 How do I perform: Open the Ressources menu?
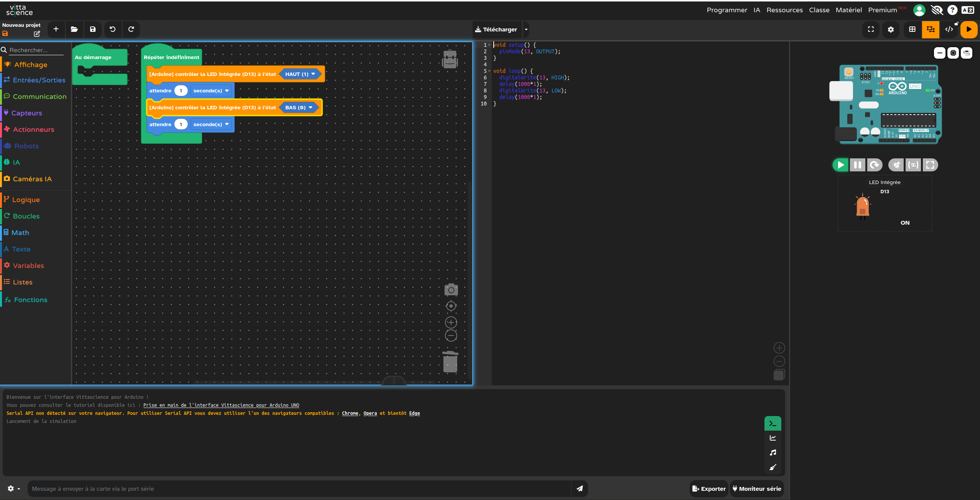[x=784, y=10]
